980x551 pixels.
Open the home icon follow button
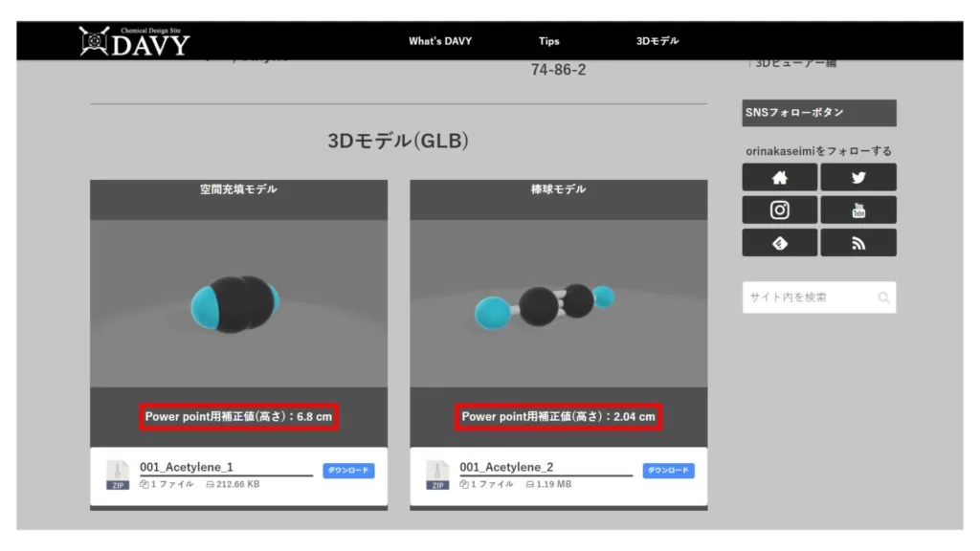click(x=779, y=177)
